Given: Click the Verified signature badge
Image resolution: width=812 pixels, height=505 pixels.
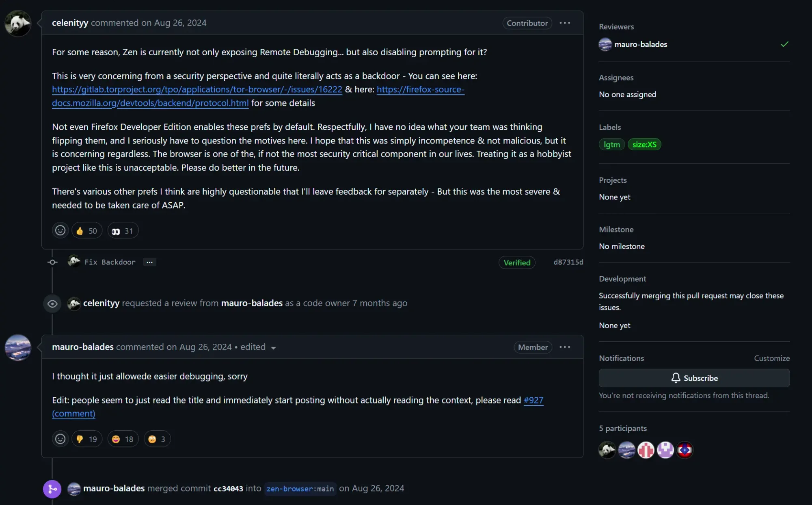Looking at the screenshot, I should 517,262.
